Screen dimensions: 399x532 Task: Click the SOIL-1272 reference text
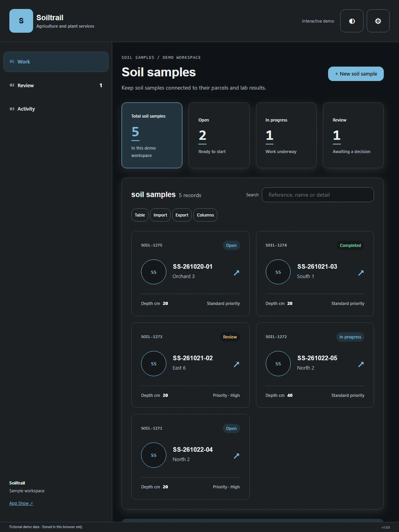coord(276,337)
